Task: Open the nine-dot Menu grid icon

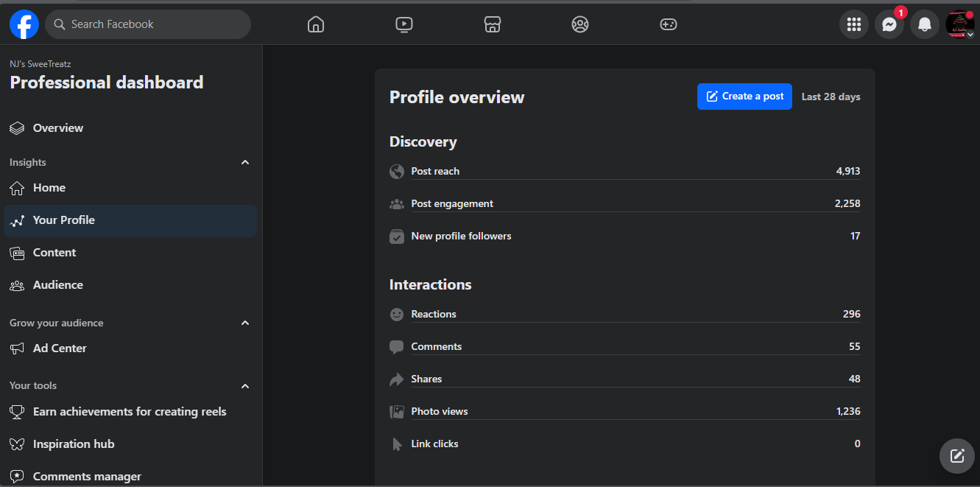Action: click(x=854, y=24)
